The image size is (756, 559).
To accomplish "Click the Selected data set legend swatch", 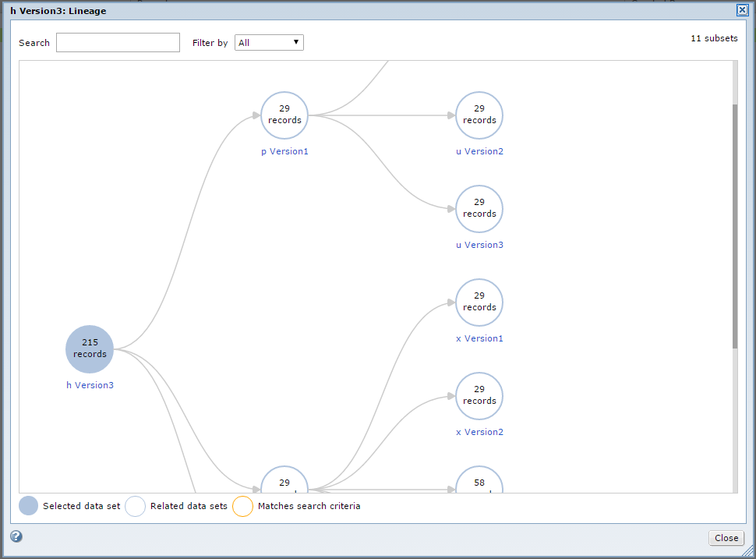I will pyautogui.click(x=29, y=506).
